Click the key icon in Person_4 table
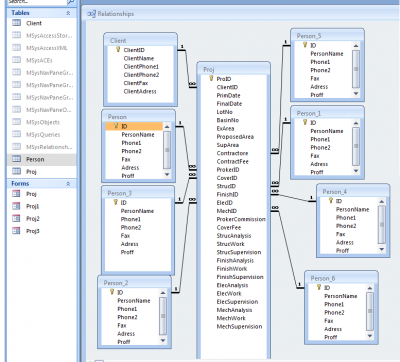Viewport: 400px width, 362px height. (330, 201)
